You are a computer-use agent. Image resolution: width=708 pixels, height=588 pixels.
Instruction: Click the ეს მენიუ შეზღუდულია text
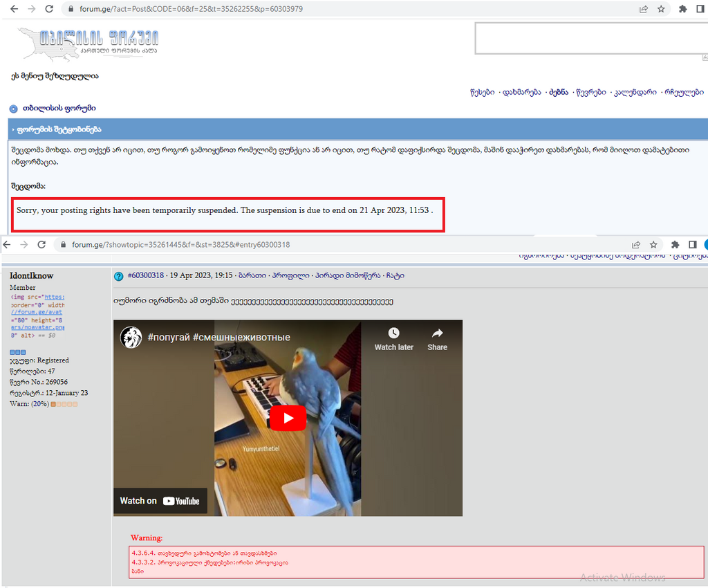(55, 76)
